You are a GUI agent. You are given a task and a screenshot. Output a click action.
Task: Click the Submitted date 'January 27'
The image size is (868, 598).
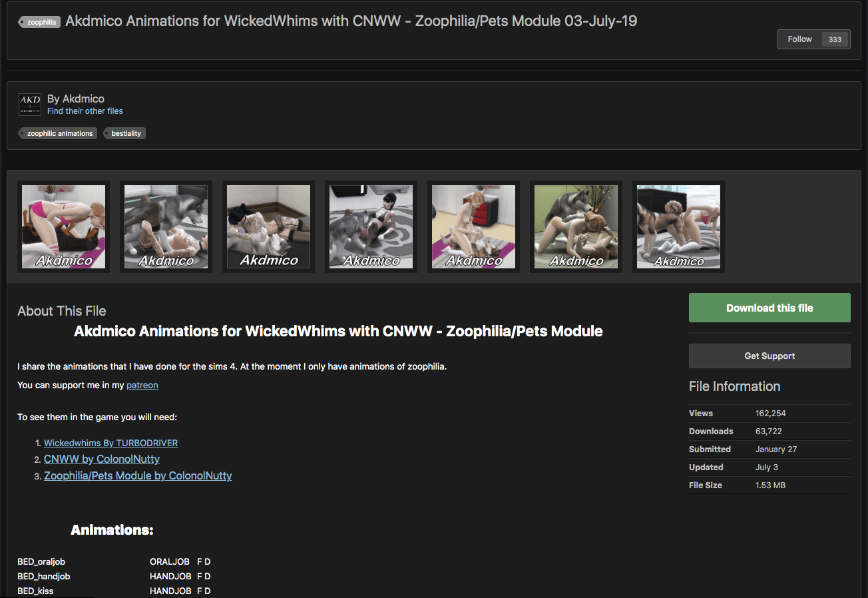tap(776, 449)
